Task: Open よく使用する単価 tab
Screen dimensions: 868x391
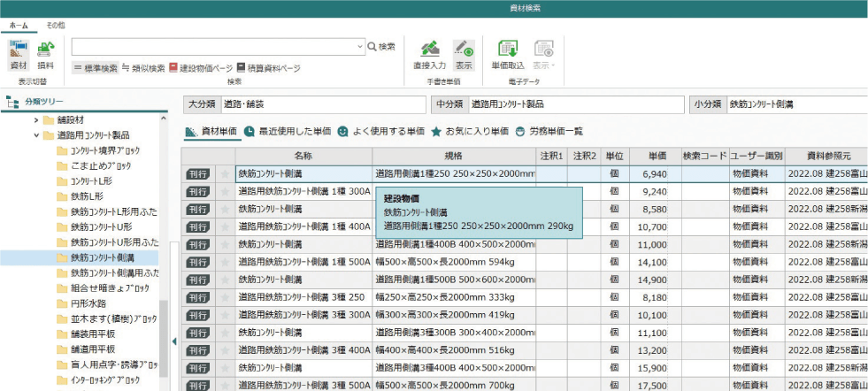Action: [x=380, y=132]
